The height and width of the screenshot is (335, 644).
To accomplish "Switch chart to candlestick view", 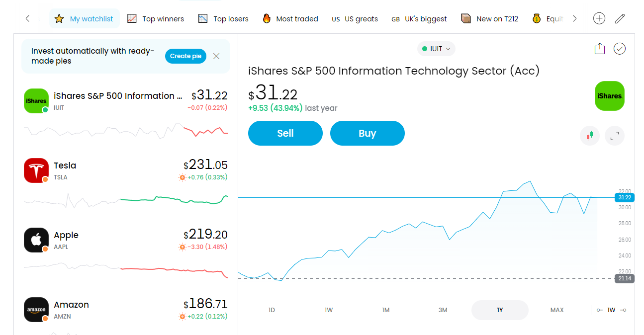I will (x=590, y=136).
